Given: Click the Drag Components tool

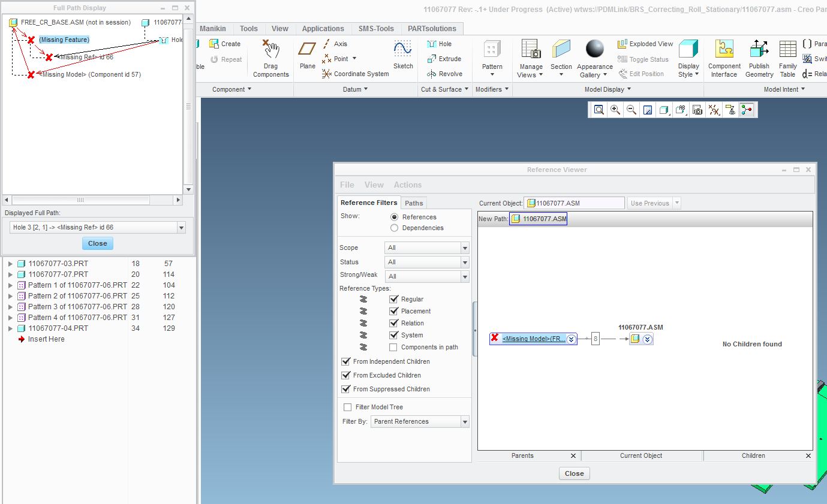Looking at the screenshot, I should [x=271, y=59].
